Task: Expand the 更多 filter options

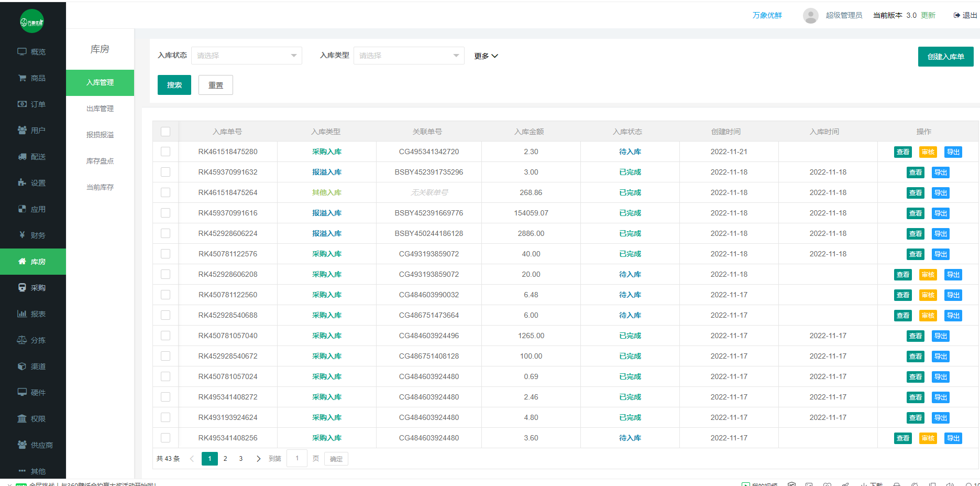Action: [486, 56]
